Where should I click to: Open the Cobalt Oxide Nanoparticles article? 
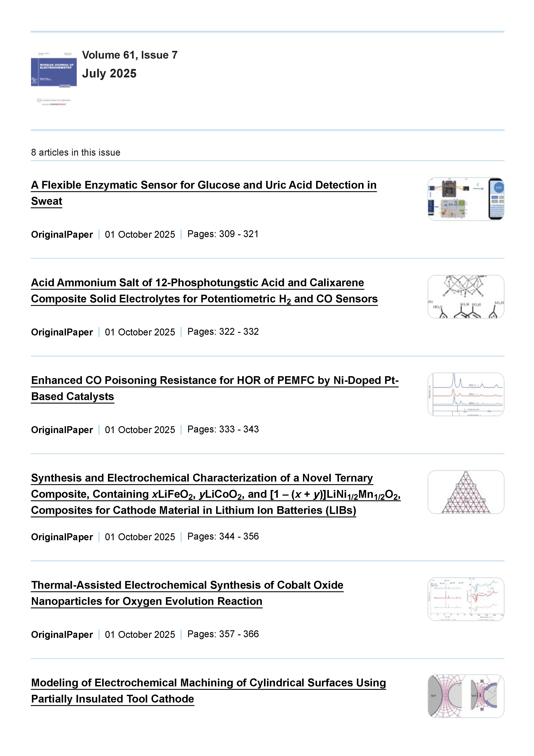click(x=187, y=585)
